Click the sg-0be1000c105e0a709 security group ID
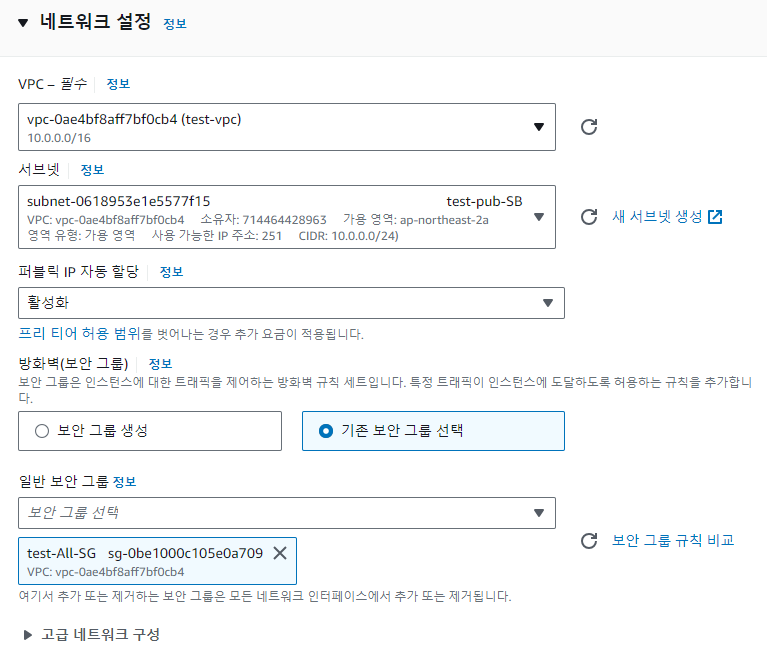The width and height of the screenshot is (767, 655). 185,553
